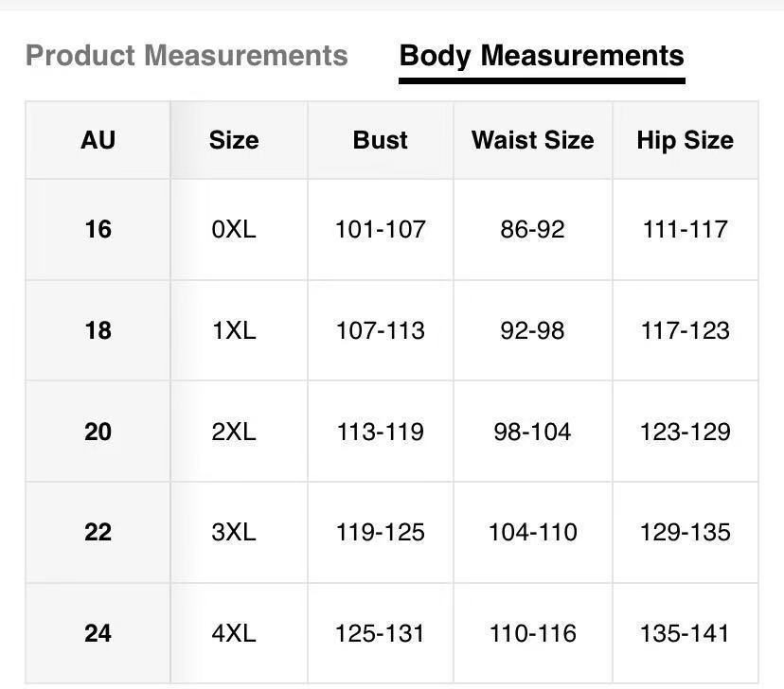Click the 4XL size cell

coord(234,632)
